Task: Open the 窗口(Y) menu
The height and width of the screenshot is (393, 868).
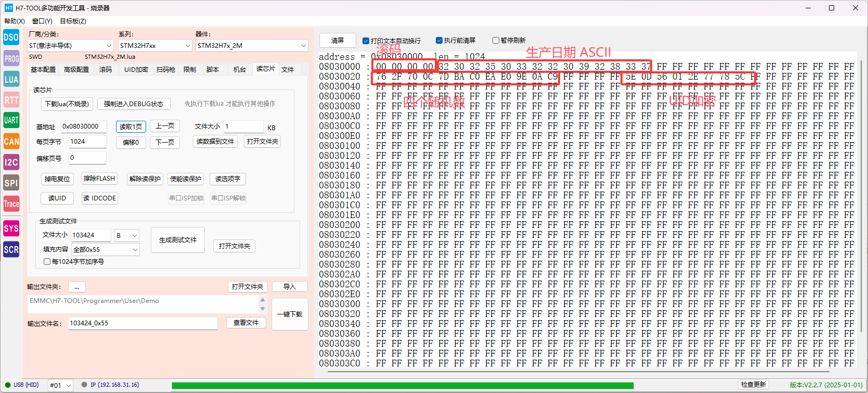Action: click(42, 21)
